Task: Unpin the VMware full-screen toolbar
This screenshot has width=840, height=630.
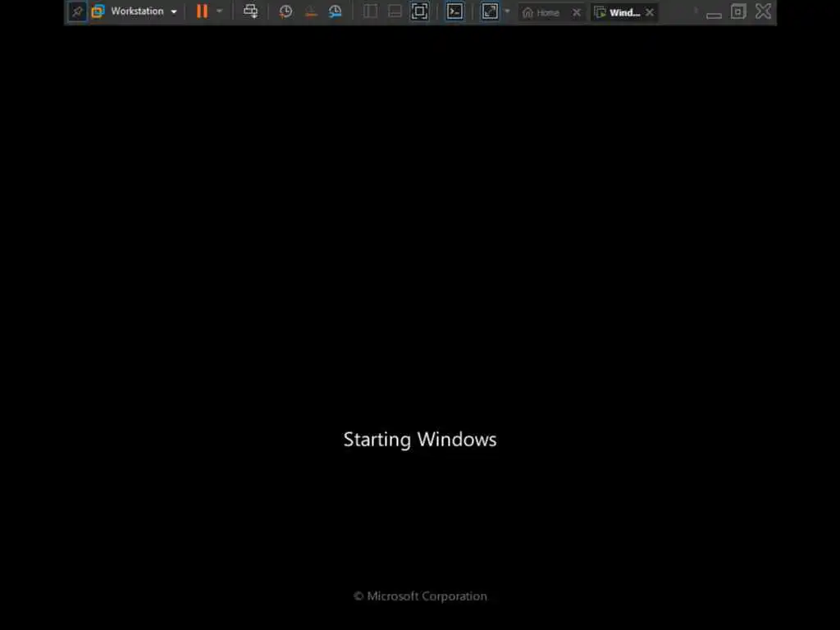Action: 77,11
